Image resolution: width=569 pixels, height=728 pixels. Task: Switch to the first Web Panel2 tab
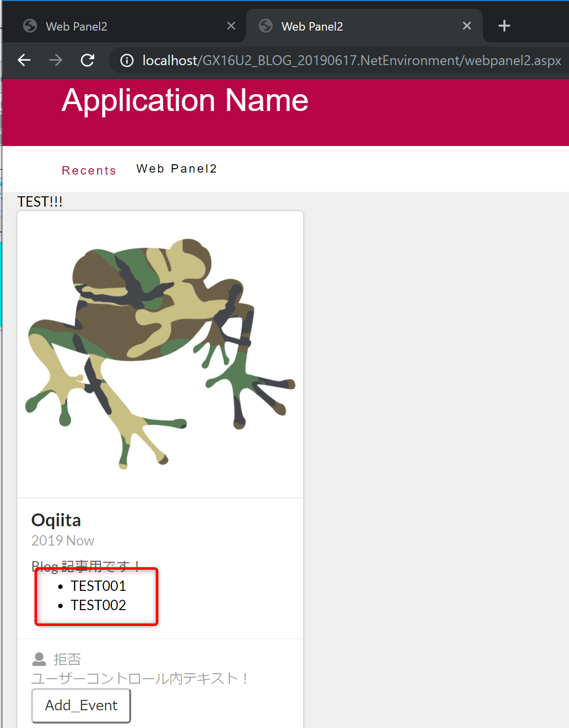[123, 26]
